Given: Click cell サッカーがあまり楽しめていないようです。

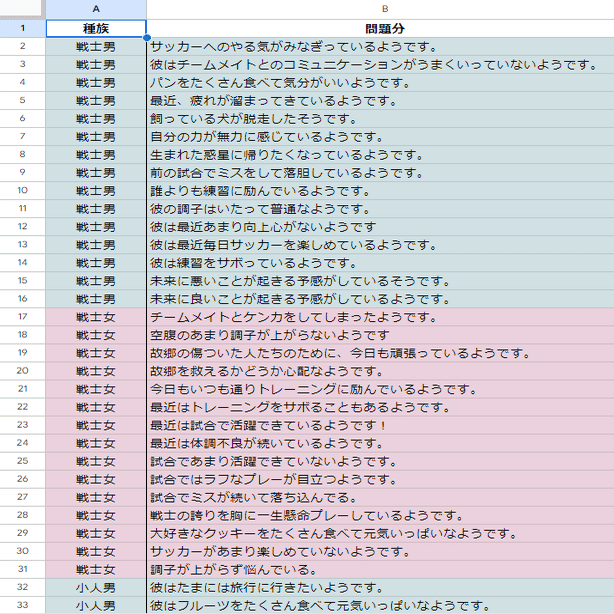Looking at the screenshot, I should coord(380,551).
